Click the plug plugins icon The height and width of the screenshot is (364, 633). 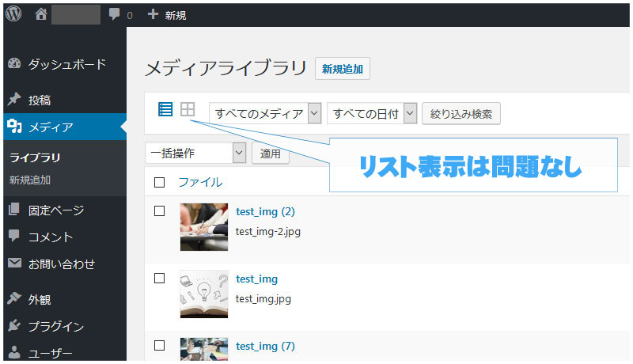point(14,325)
